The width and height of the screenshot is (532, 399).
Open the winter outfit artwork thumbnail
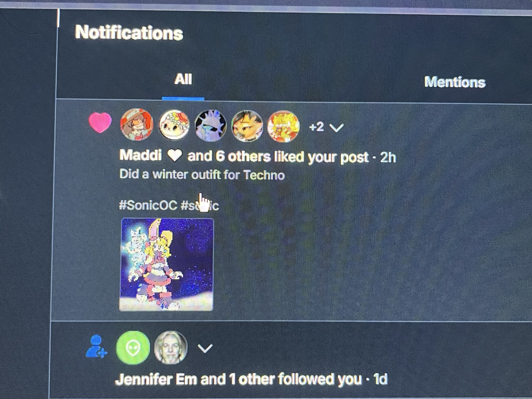click(167, 264)
